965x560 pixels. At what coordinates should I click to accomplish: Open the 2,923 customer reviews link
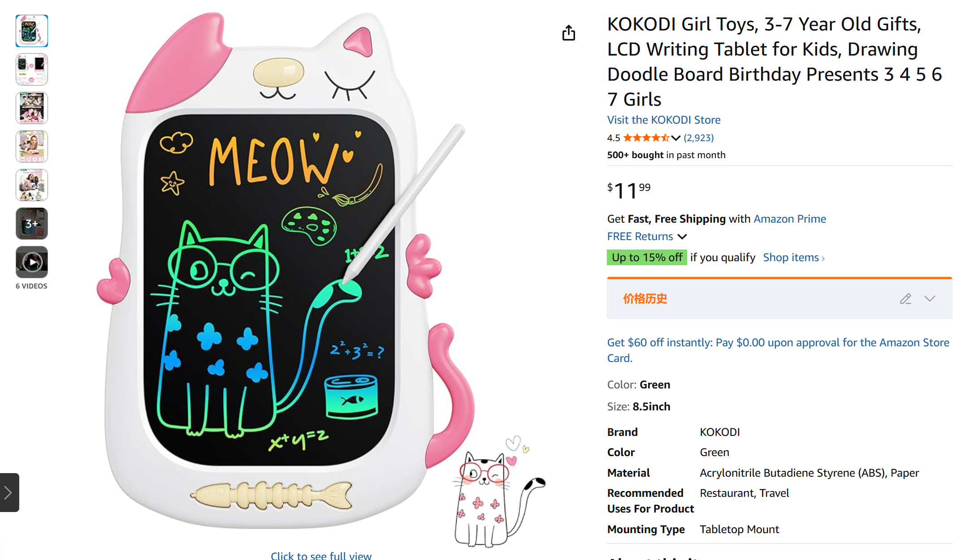[698, 138]
